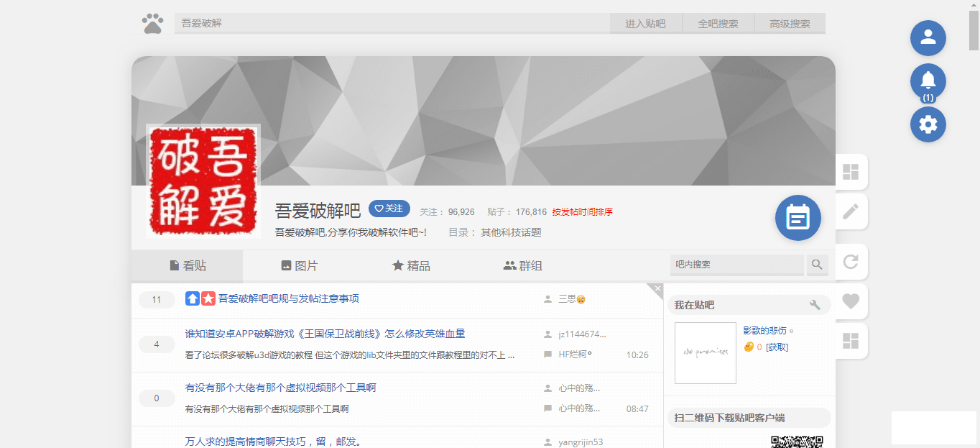This screenshot has height=448, width=980.
Task: Click the 按发帖时间排序 sort link
Action: coord(583,212)
